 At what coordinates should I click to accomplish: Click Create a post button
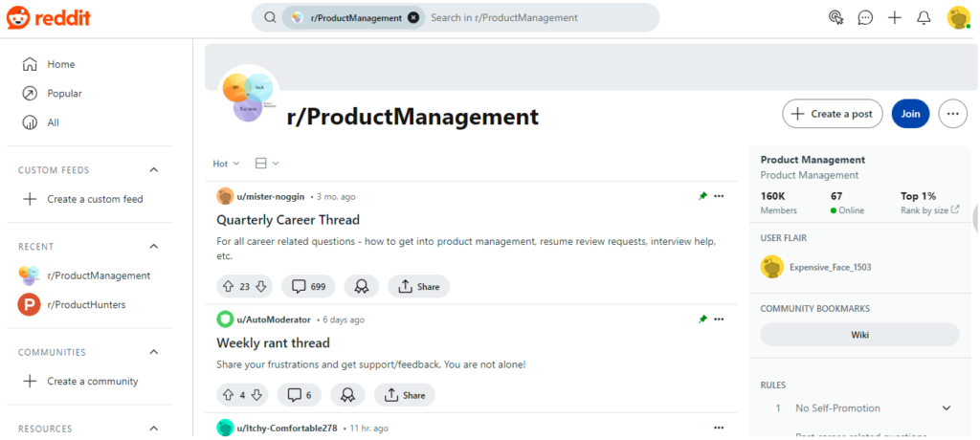pyautogui.click(x=832, y=114)
